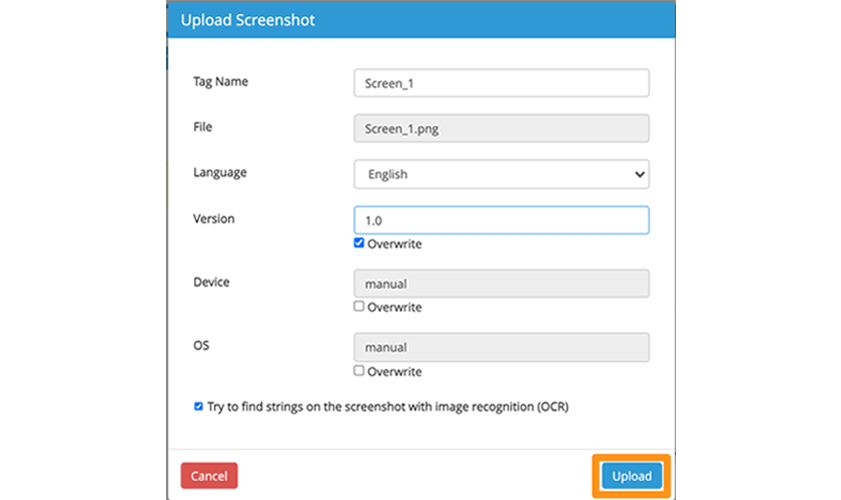Click the Overwrite label below the Device field
This screenshot has height=500, width=841.
394,307
